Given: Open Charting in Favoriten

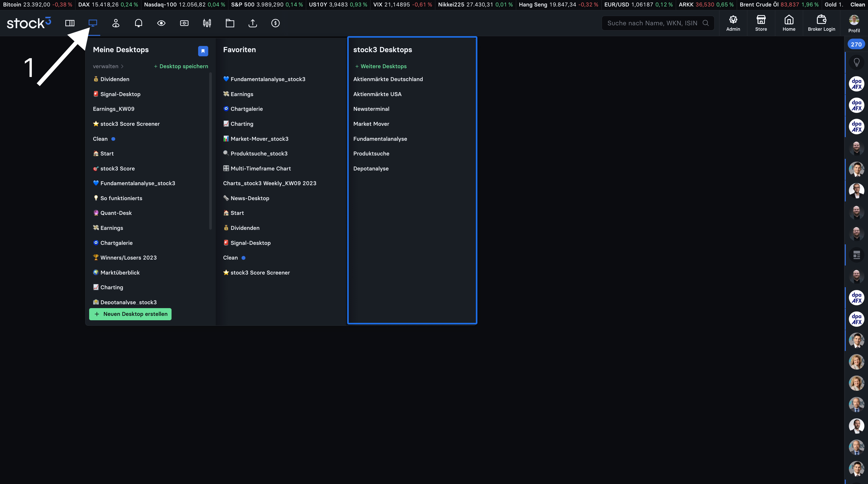Looking at the screenshot, I should coord(238,124).
